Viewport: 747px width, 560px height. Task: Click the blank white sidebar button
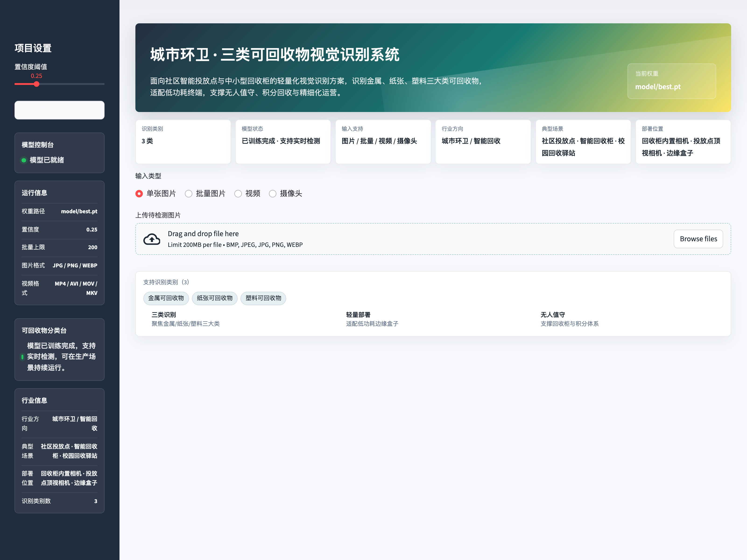click(60, 110)
